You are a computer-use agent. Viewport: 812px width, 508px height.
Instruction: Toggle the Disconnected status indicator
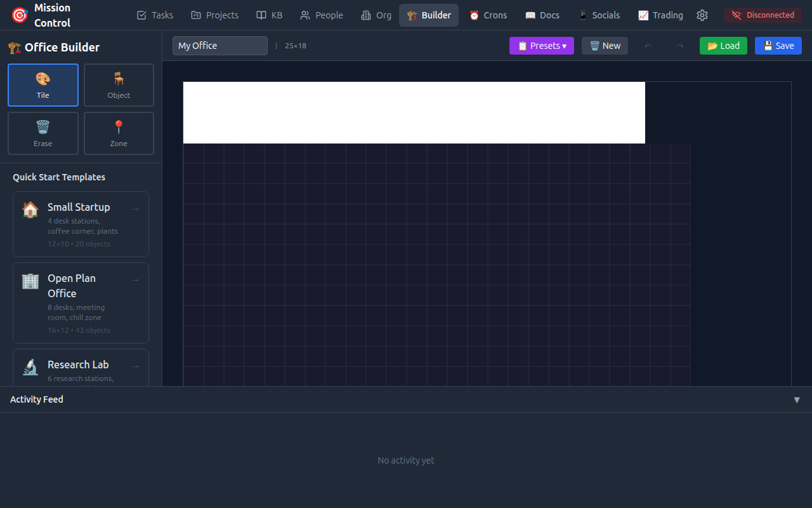763,15
